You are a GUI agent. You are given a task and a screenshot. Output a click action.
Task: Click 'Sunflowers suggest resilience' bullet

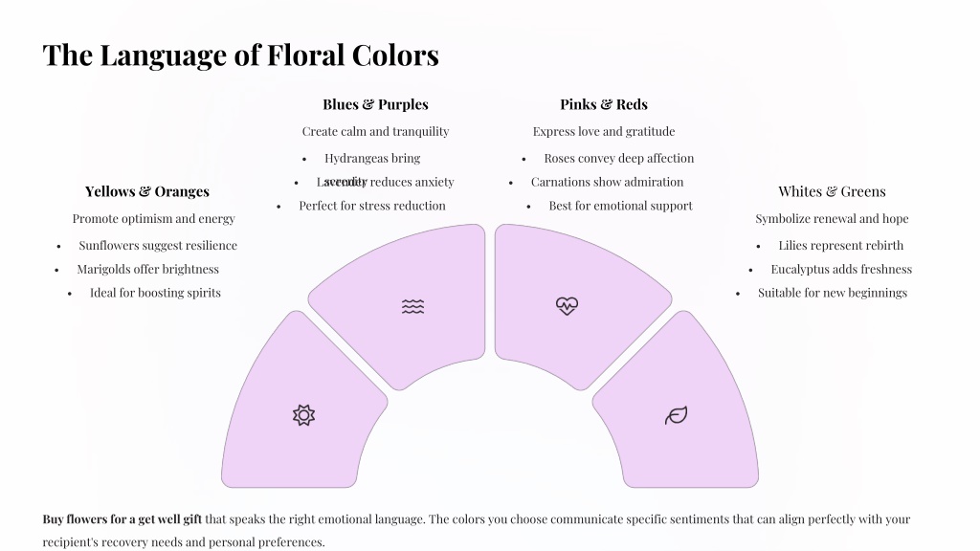click(158, 246)
